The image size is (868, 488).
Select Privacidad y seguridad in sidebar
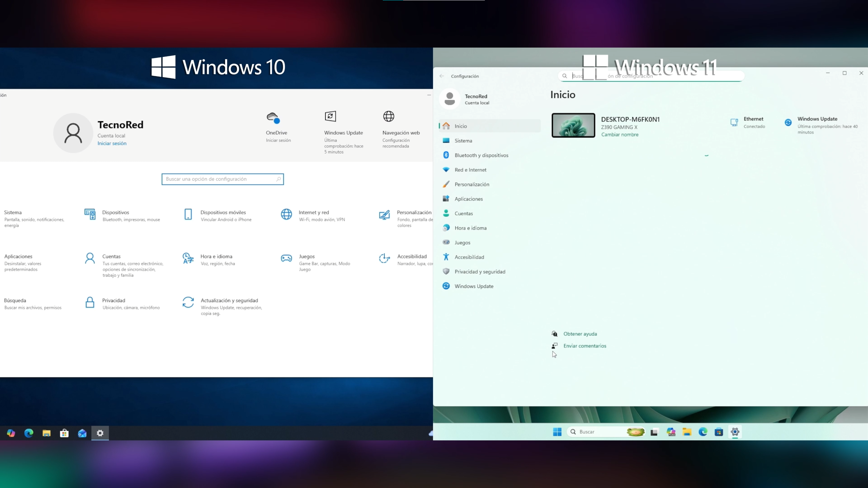click(490, 272)
